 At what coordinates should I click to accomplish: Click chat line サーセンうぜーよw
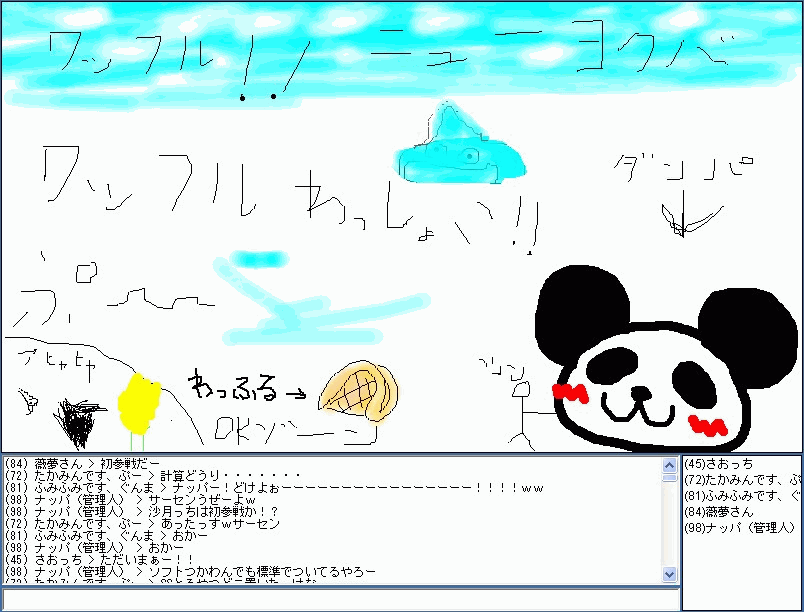[x=130, y=499]
